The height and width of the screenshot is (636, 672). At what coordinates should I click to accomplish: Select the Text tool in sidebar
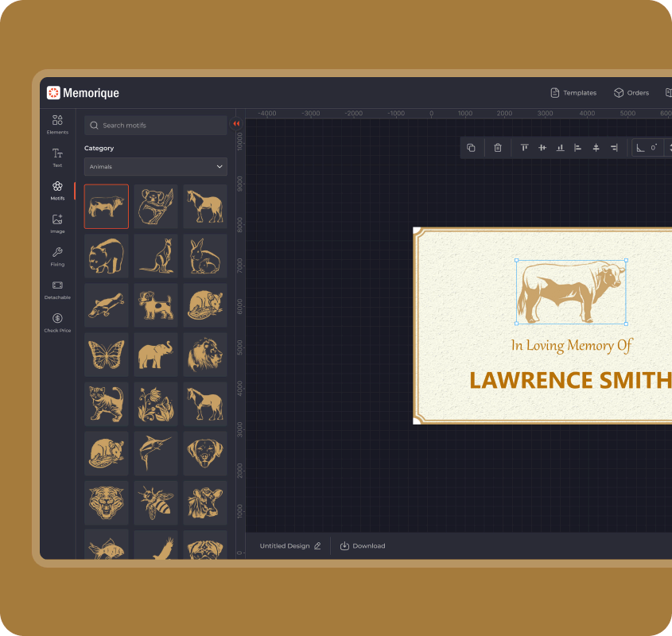[57, 157]
